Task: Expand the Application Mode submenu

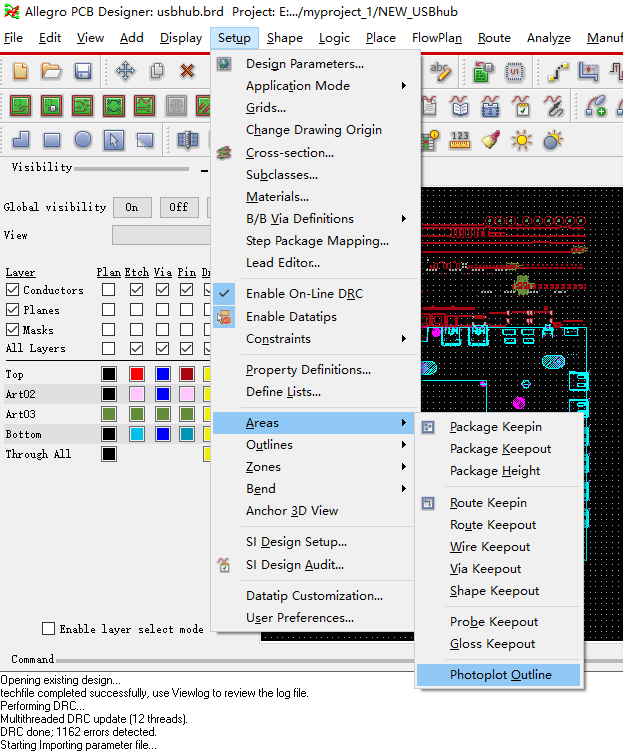Action: pos(313,85)
